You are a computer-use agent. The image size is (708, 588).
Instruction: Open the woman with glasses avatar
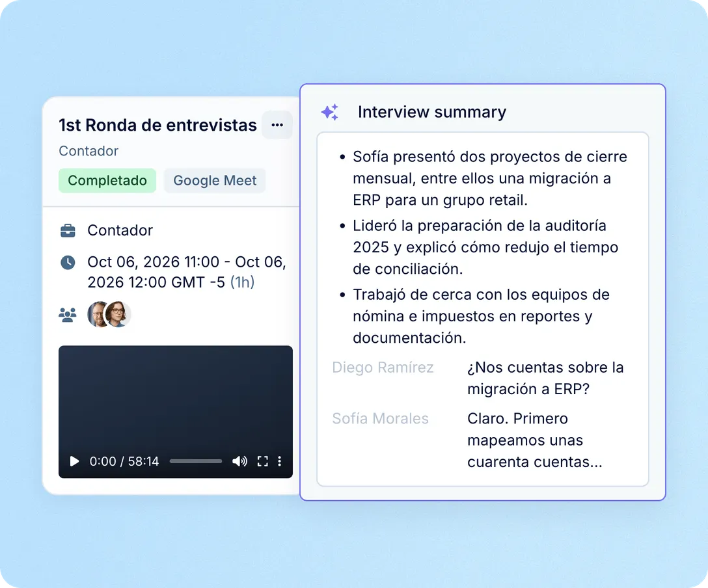(x=118, y=314)
